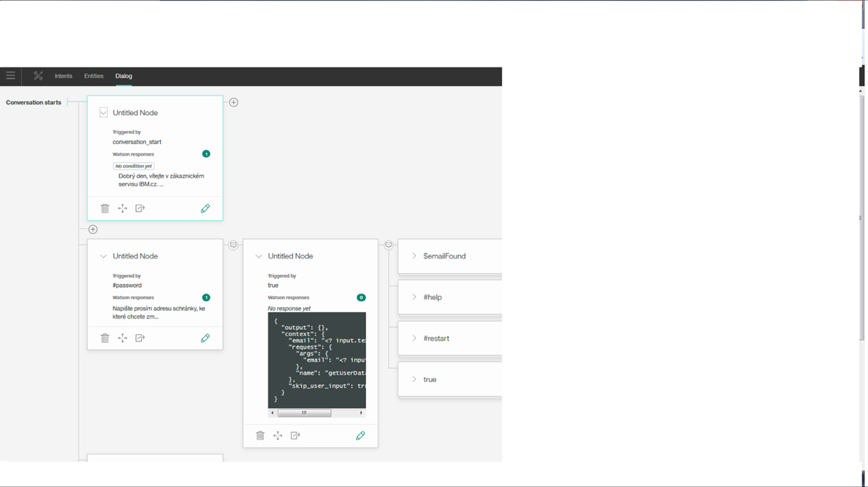The width and height of the screenshot is (868, 487).
Task: Click the jump-to icon on the #password node
Action: pos(140,338)
